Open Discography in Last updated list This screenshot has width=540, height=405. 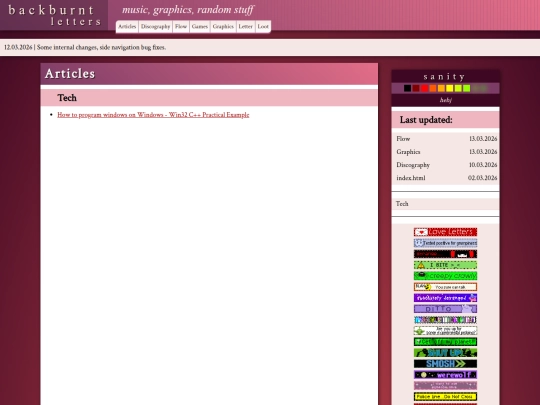tap(413, 165)
